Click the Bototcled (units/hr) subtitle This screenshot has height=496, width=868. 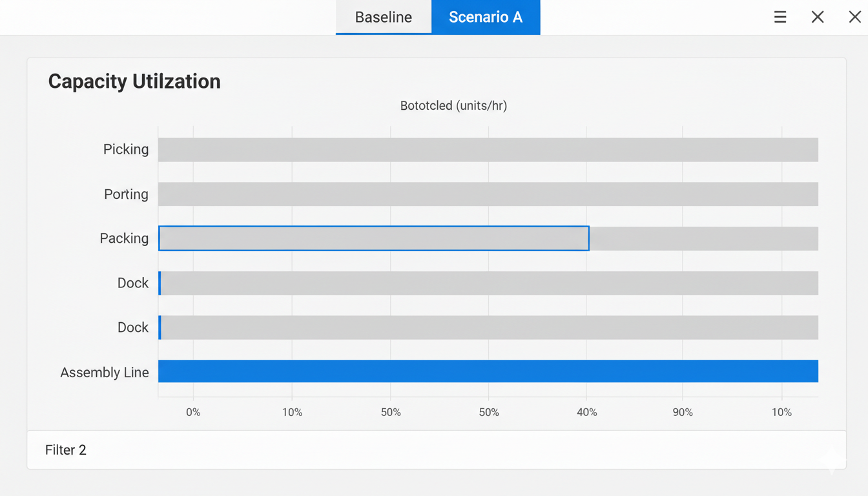tap(453, 105)
